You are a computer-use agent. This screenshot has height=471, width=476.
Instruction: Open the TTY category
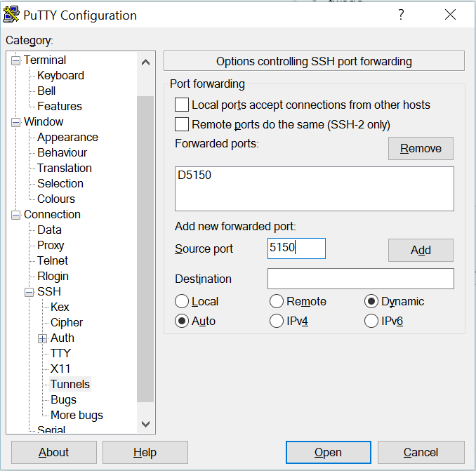tap(60, 353)
